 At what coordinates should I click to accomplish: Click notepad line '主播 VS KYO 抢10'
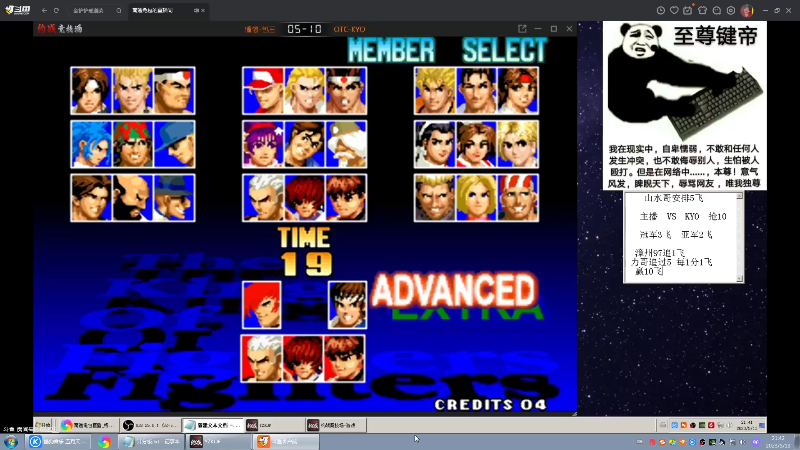(683, 216)
